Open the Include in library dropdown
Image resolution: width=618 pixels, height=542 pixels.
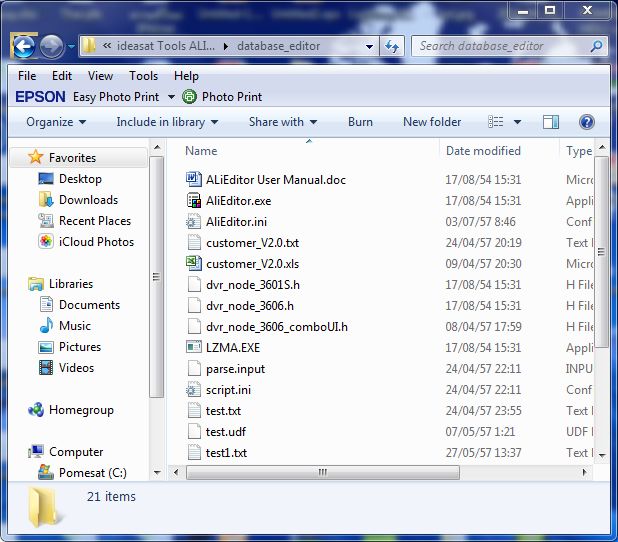(167, 122)
